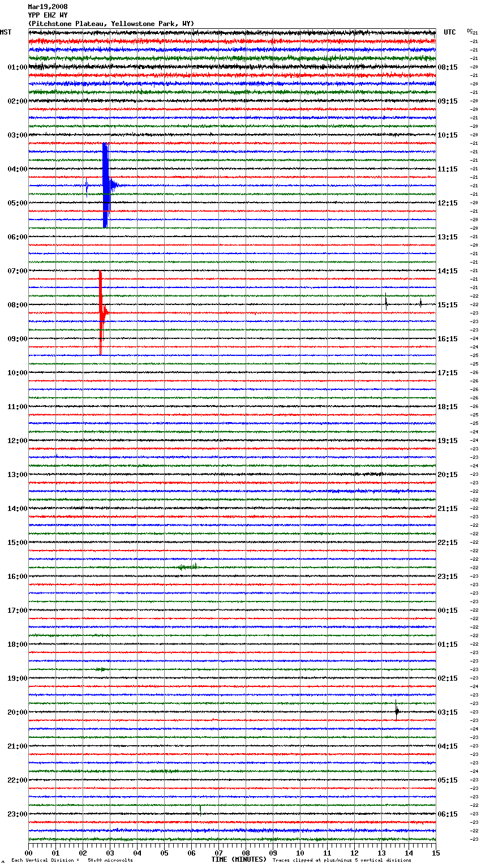481x868 pixels.
Task: Click the Traces clipped at plus/minus 5 divisions note
Action: click(x=342, y=860)
